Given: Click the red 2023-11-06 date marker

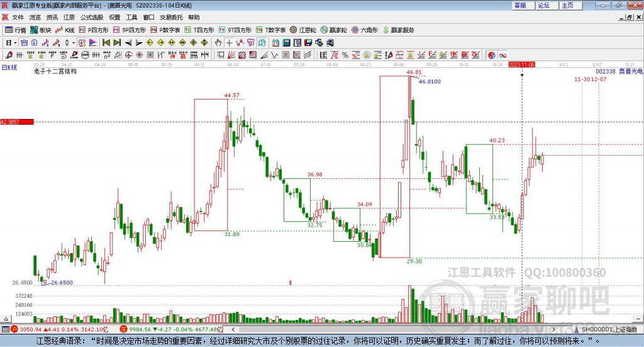Looking at the screenshot, I should click(x=521, y=64).
